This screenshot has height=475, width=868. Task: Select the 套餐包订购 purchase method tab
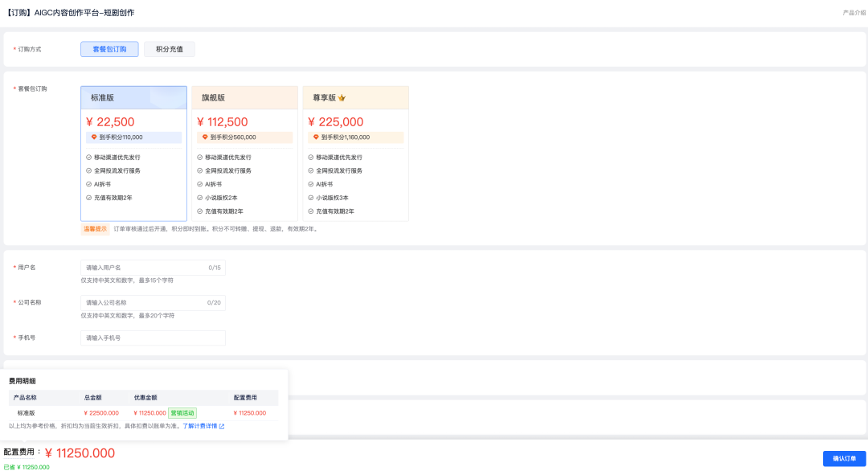pyautogui.click(x=109, y=49)
